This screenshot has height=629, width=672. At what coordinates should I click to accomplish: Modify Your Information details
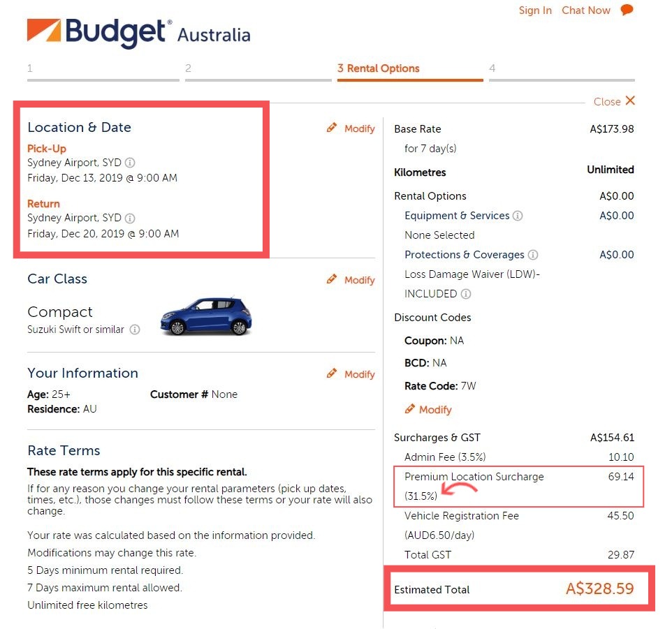pos(351,374)
